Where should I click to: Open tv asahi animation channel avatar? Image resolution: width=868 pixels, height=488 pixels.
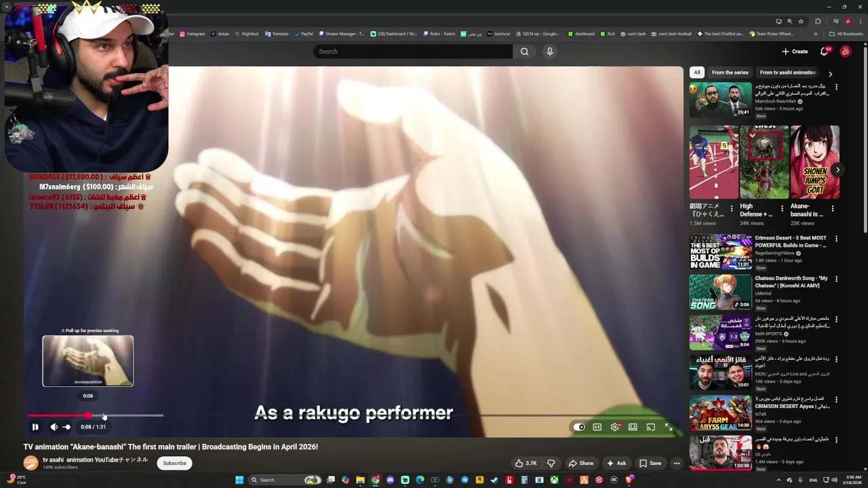(x=31, y=463)
